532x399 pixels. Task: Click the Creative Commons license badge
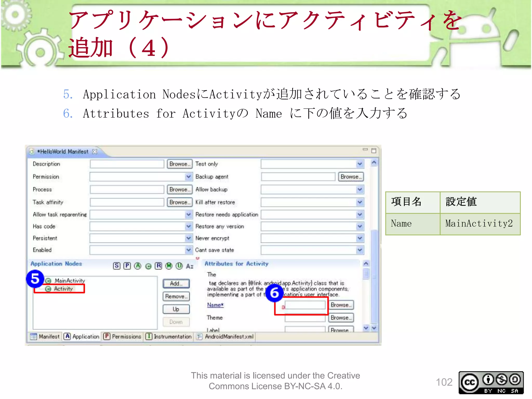(x=491, y=383)
